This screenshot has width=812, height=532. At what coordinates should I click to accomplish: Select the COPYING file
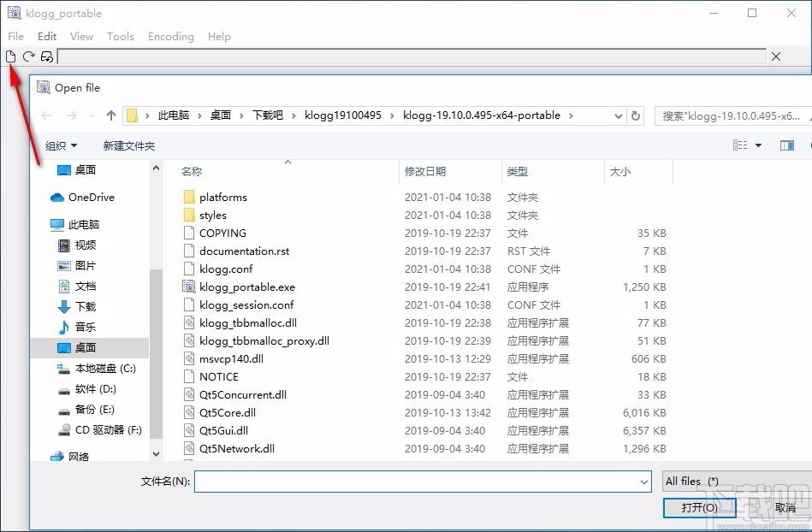pyautogui.click(x=222, y=233)
